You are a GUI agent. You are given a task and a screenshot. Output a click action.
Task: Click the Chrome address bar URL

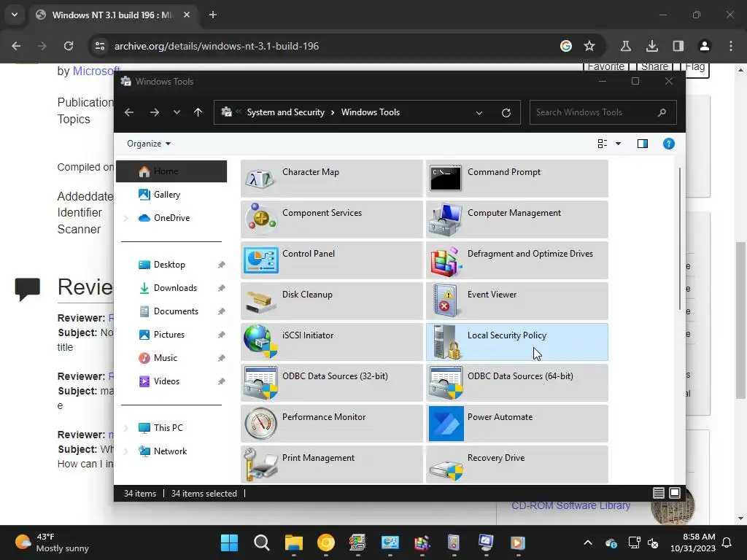(216, 46)
